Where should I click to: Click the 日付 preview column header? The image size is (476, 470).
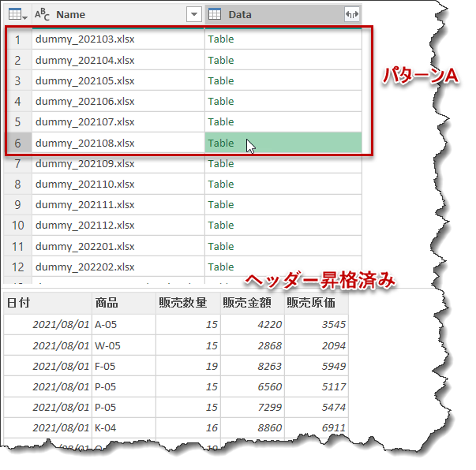click(x=47, y=303)
